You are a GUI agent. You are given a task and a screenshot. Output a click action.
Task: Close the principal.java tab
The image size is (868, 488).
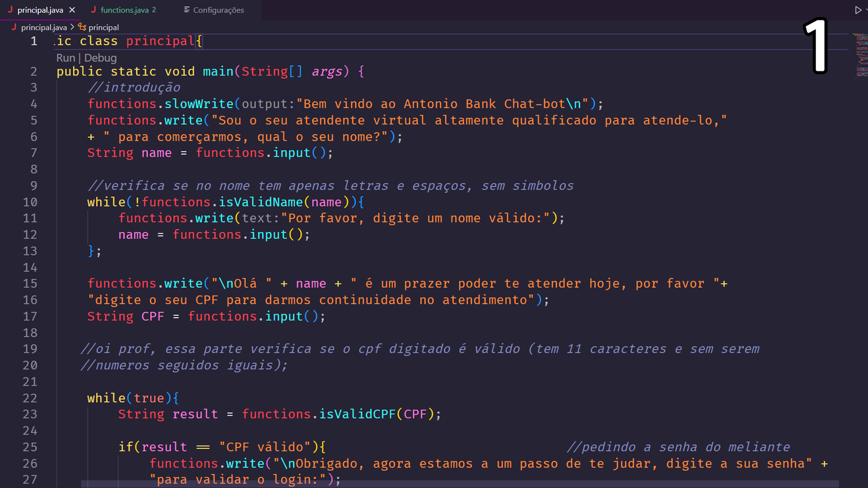point(72,10)
